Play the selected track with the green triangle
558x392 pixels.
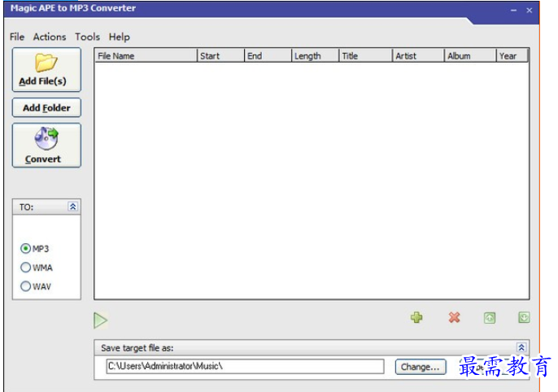pos(101,320)
